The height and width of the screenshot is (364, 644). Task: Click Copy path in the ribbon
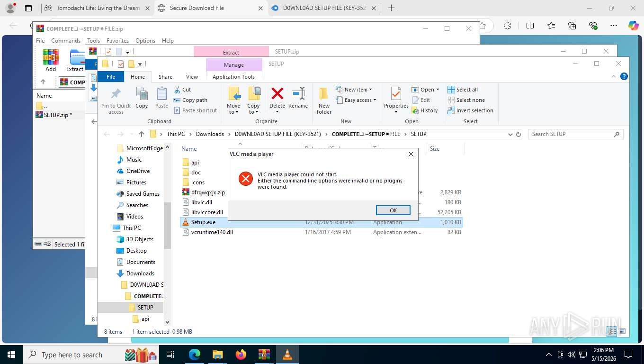pyautogui.click(x=190, y=100)
